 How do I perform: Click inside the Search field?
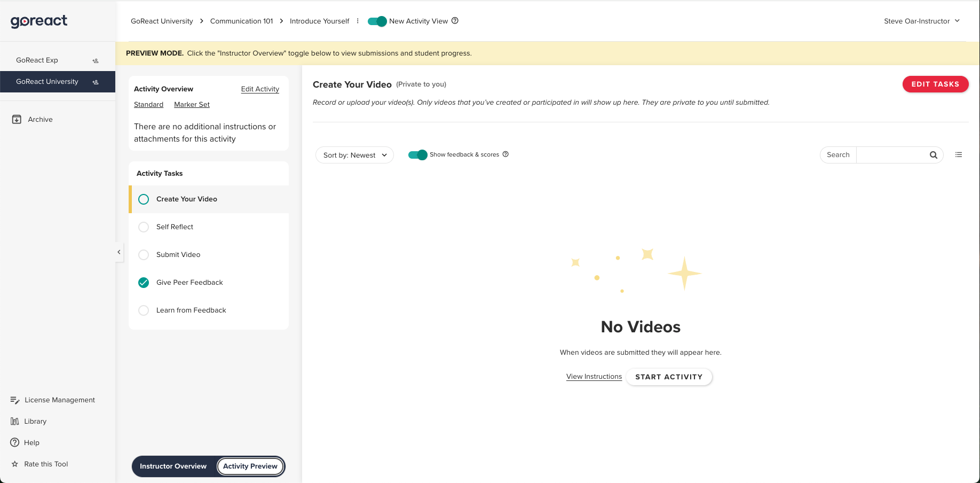coord(889,154)
